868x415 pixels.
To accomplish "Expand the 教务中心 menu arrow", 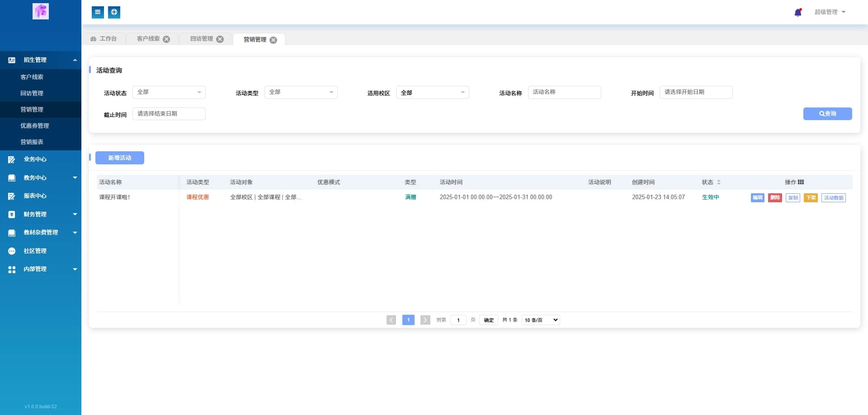I will click(x=75, y=178).
